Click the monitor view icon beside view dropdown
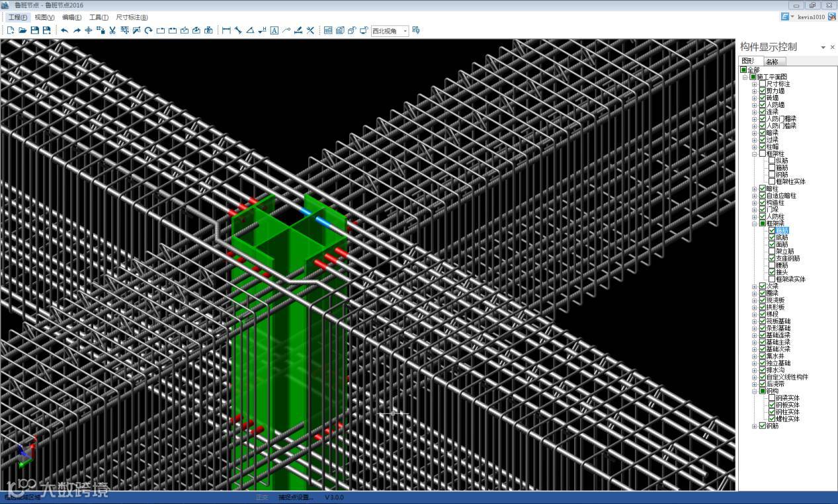838x504 pixels. tap(364, 30)
